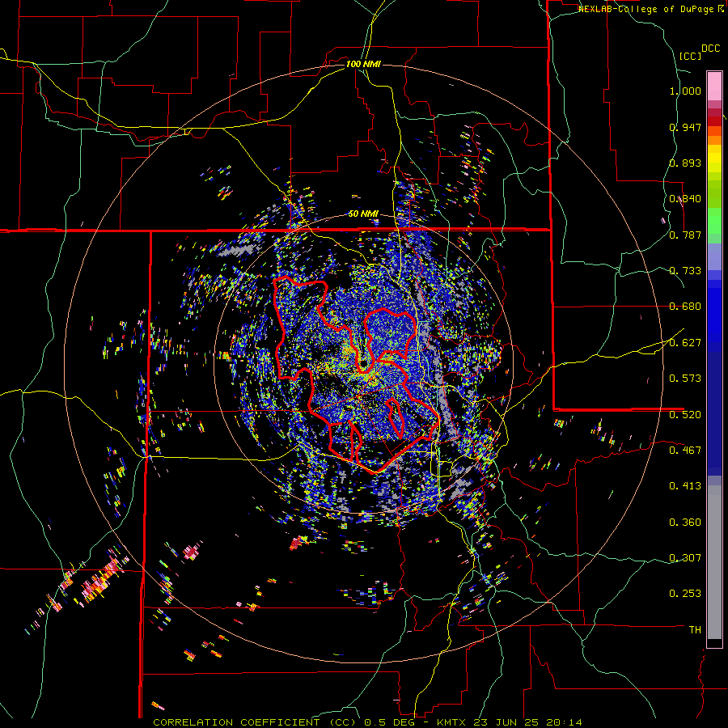Click the 20:14 time stamp
Viewport: 728px width, 728px height.
(x=565, y=722)
